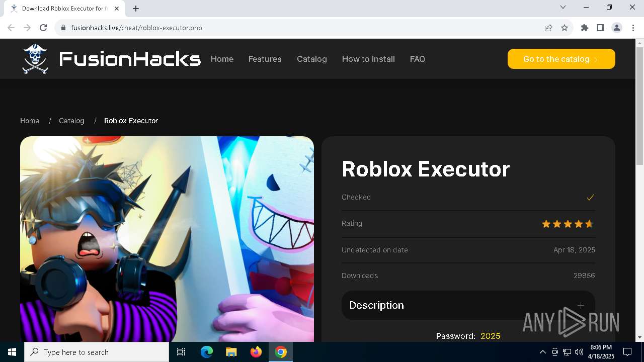Image resolution: width=644 pixels, height=362 pixels.
Task: Open Catalog in navigation bar
Action: pos(312,59)
